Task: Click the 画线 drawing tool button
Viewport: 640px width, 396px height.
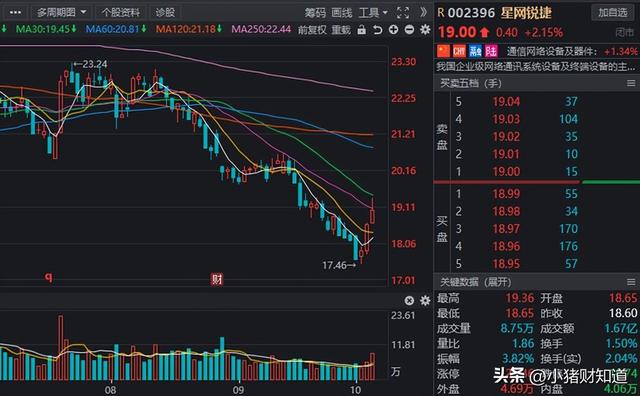Action: (342, 13)
